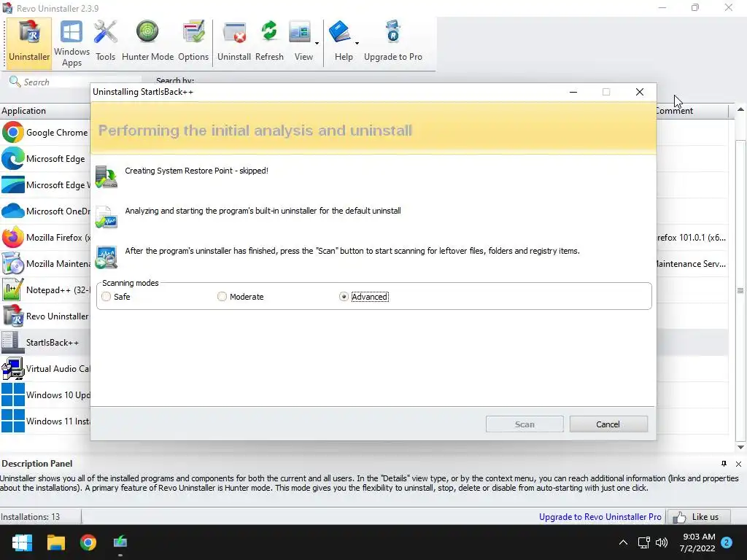The image size is (747, 560).
Task: Click Upgrade to Revo Uninstaller Pro link
Action: coord(600,517)
